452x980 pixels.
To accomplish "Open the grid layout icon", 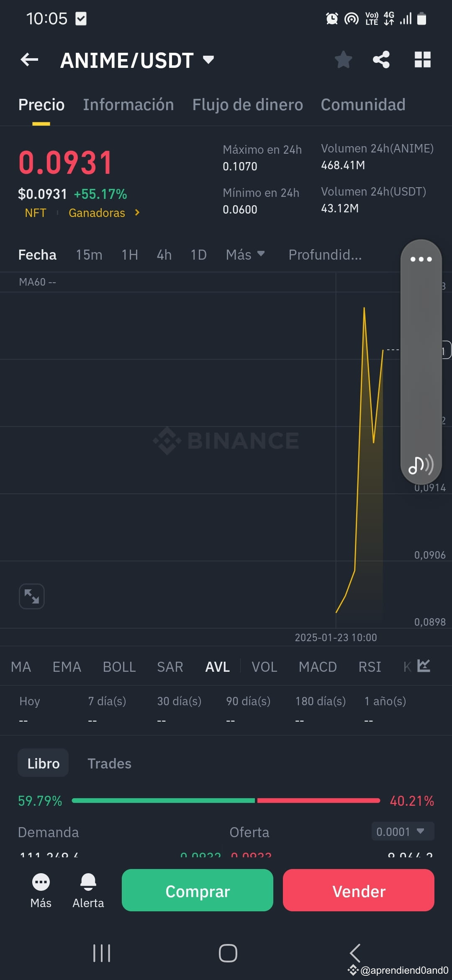I will pyautogui.click(x=422, y=59).
